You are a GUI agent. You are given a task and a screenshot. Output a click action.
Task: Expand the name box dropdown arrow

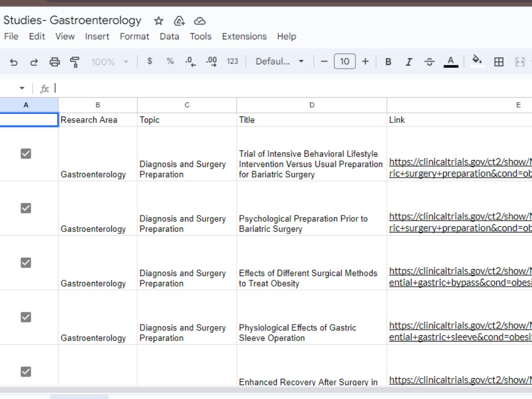[22, 88]
